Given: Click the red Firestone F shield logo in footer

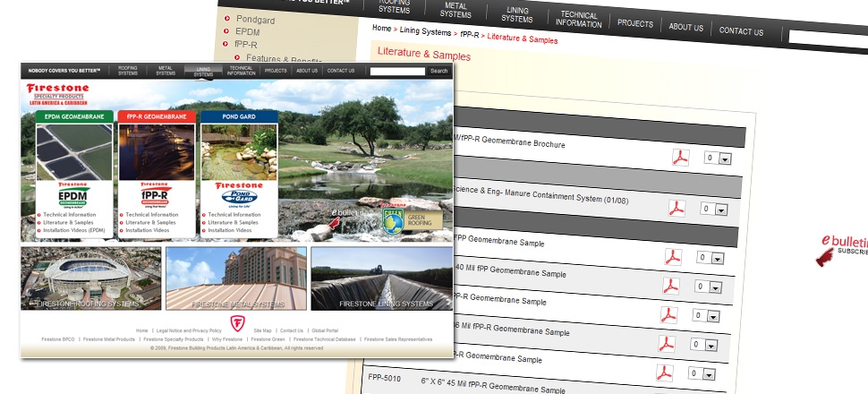Looking at the screenshot, I should point(237,323).
